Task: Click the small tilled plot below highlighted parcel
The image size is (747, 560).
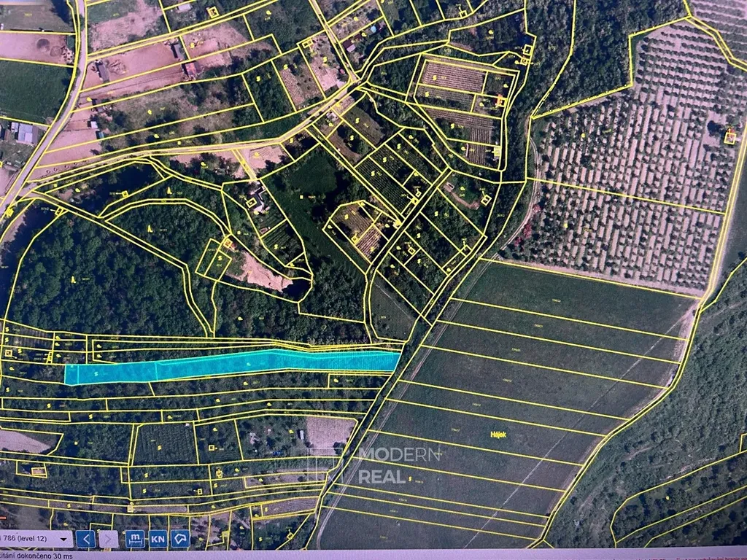Action: coord(329,431)
